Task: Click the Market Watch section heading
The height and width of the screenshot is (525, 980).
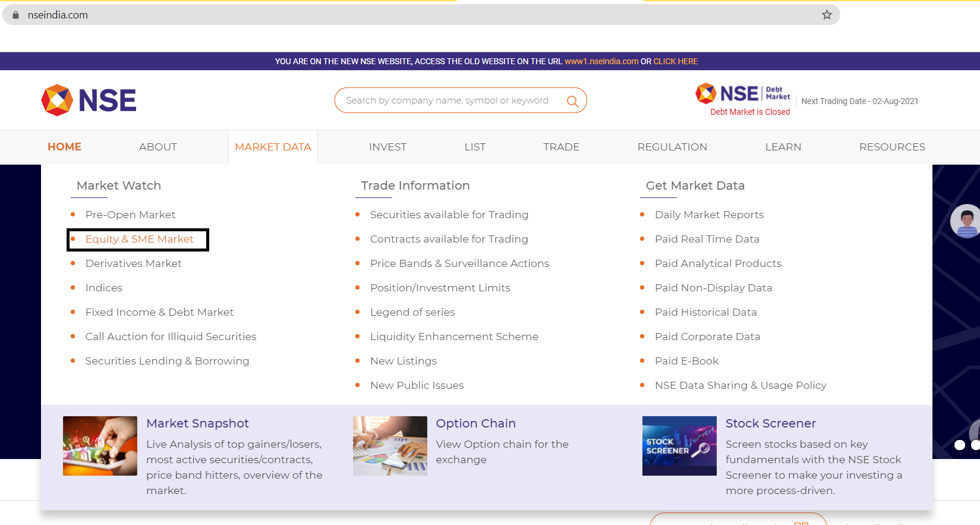Action: (119, 186)
